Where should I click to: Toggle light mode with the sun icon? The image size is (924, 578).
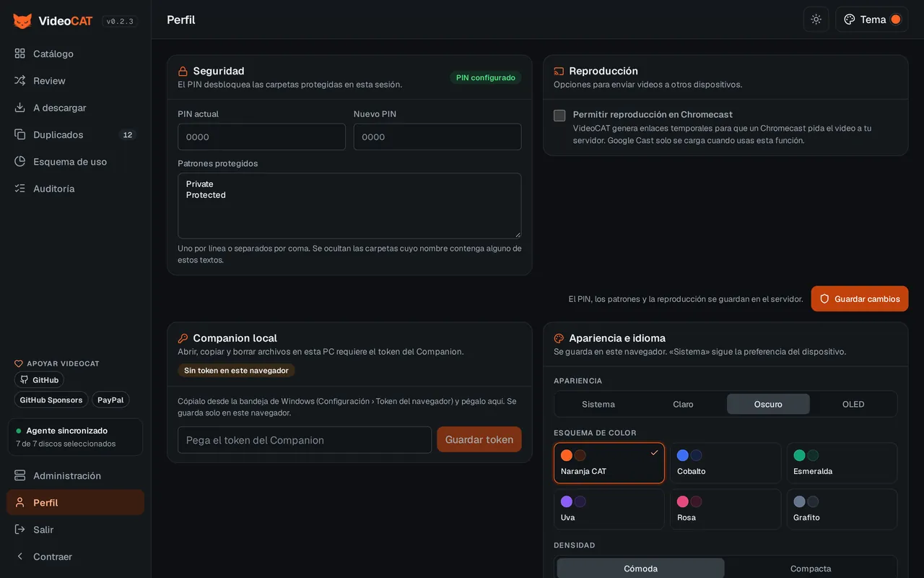click(816, 20)
